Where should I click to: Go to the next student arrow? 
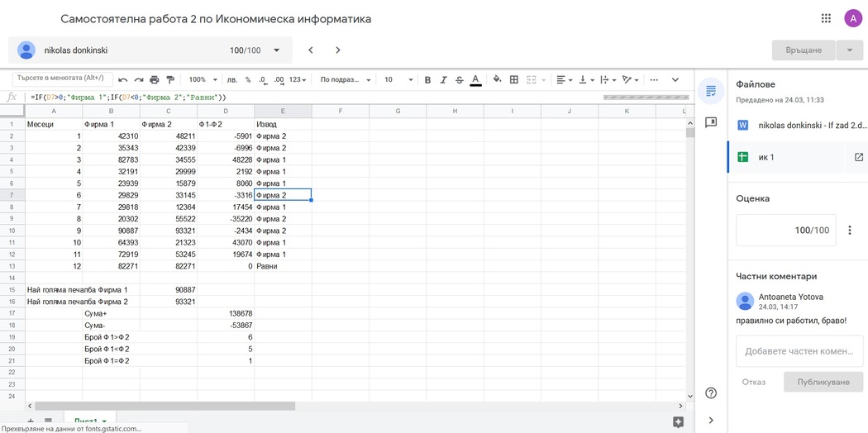(x=338, y=50)
